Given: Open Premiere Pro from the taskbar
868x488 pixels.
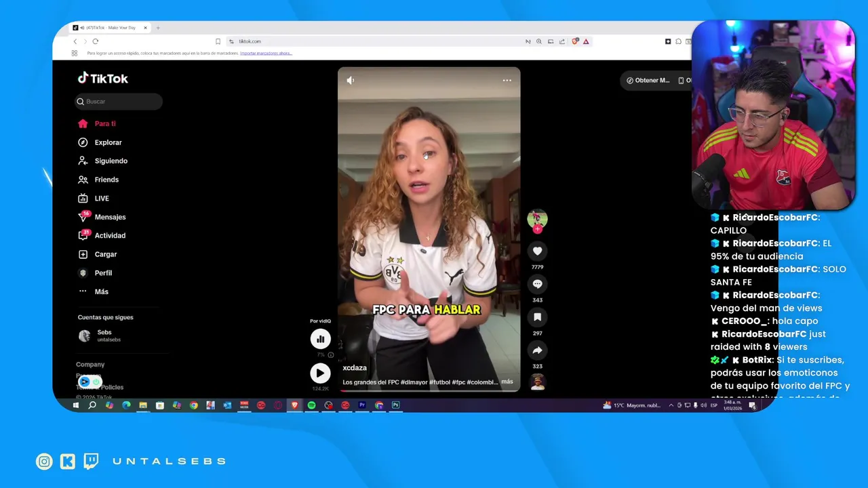Looking at the screenshot, I should (x=362, y=405).
